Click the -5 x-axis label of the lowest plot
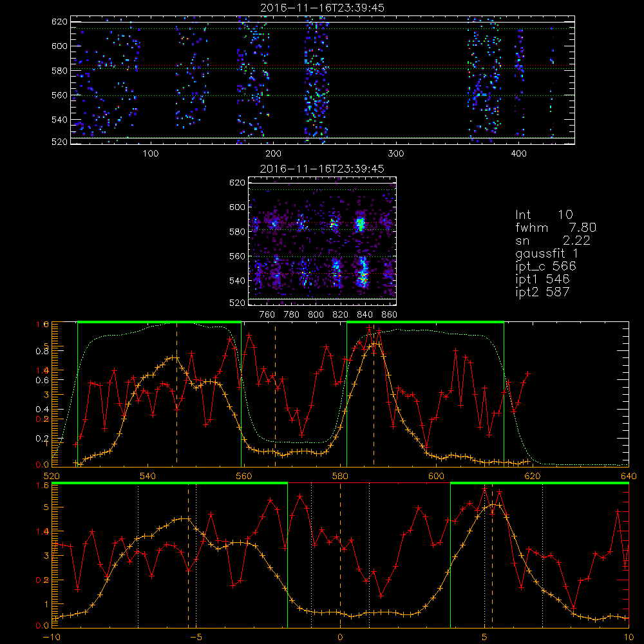644x644 pixels. coord(196,637)
